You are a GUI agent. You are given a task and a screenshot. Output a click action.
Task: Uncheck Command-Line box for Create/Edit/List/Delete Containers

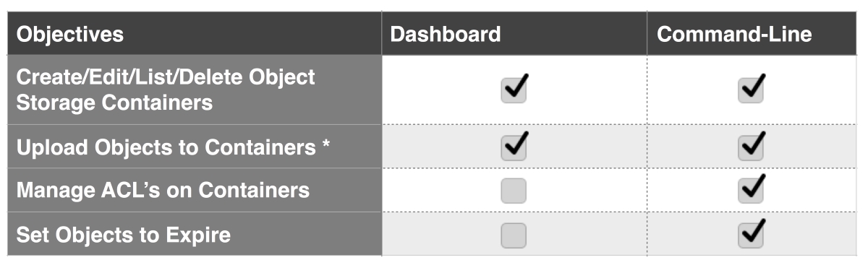coord(751,90)
